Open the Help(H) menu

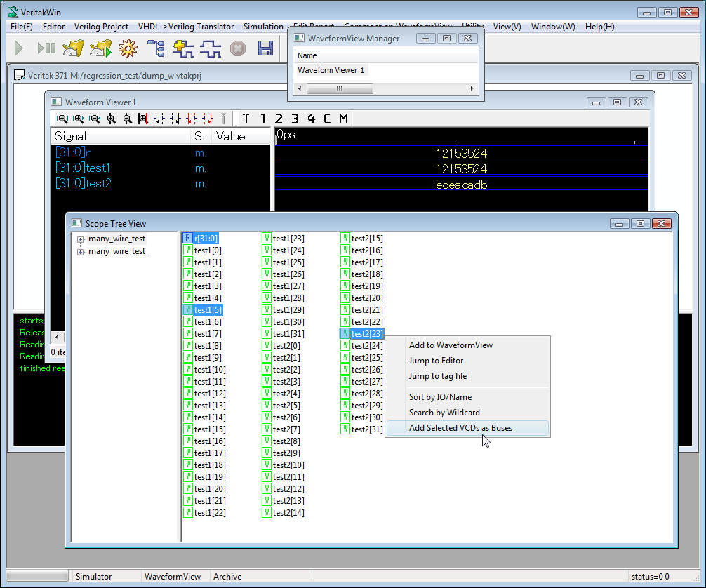tap(600, 27)
